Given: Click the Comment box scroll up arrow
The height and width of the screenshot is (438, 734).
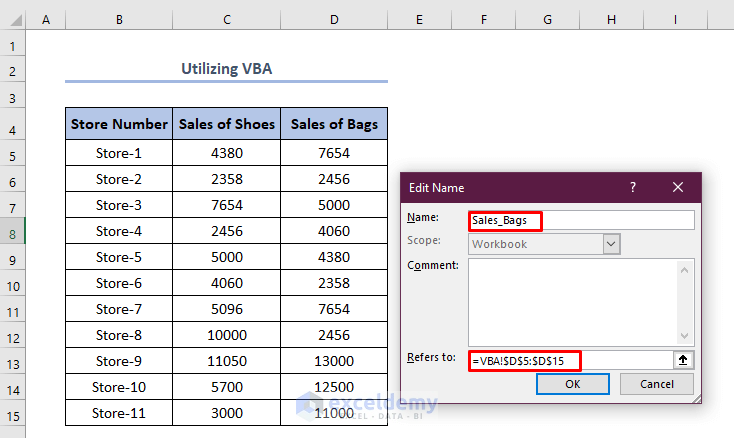Looking at the screenshot, I should pyautogui.click(x=685, y=269).
